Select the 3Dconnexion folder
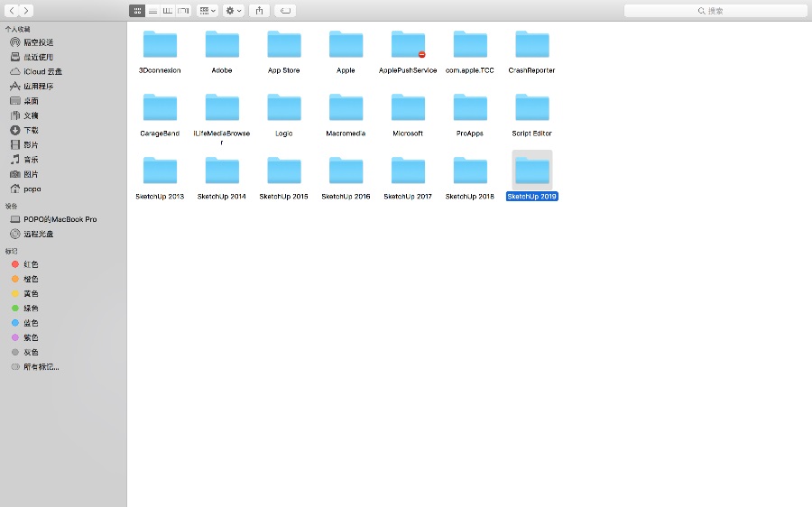This screenshot has width=812, height=507. 160,44
